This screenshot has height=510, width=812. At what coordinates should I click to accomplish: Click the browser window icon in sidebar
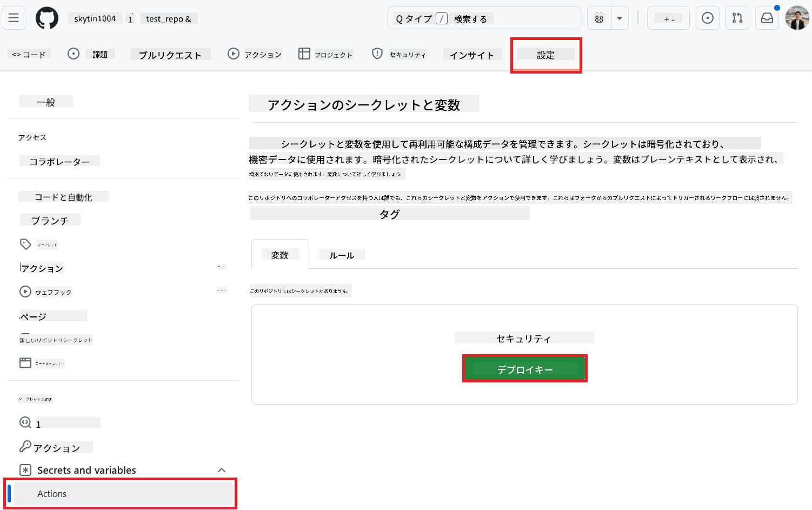pyautogui.click(x=25, y=363)
